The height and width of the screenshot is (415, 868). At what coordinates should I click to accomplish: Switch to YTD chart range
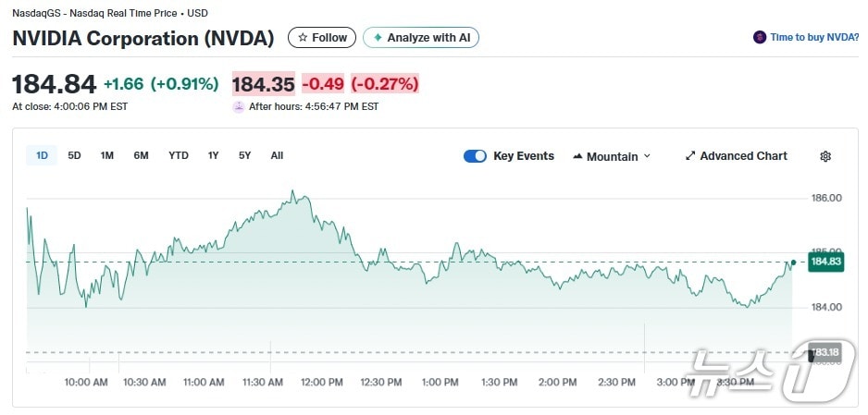pyautogui.click(x=179, y=155)
